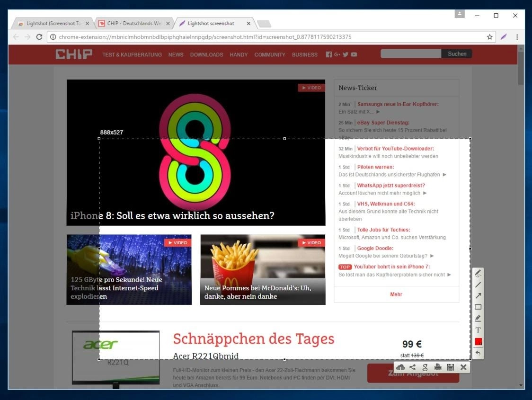
Task: Open the HANDY menu item
Action: click(239, 54)
